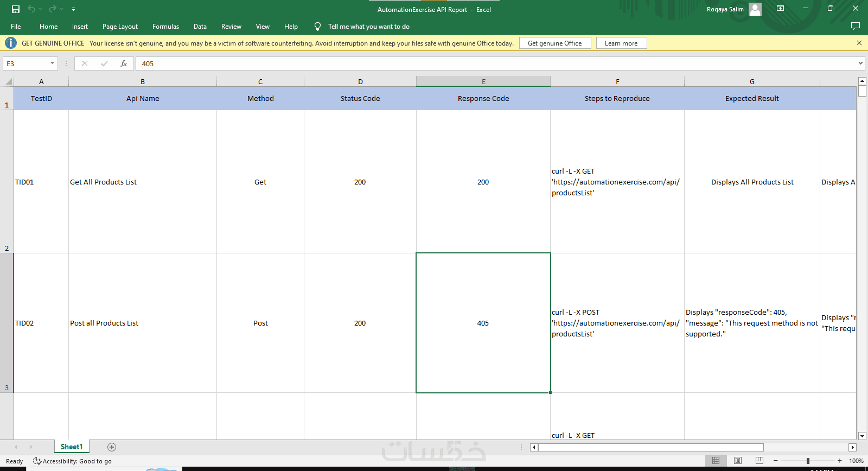This screenshot has height=471, width=868.
Task: Select column A header
Action: click(x=41, y=81)
